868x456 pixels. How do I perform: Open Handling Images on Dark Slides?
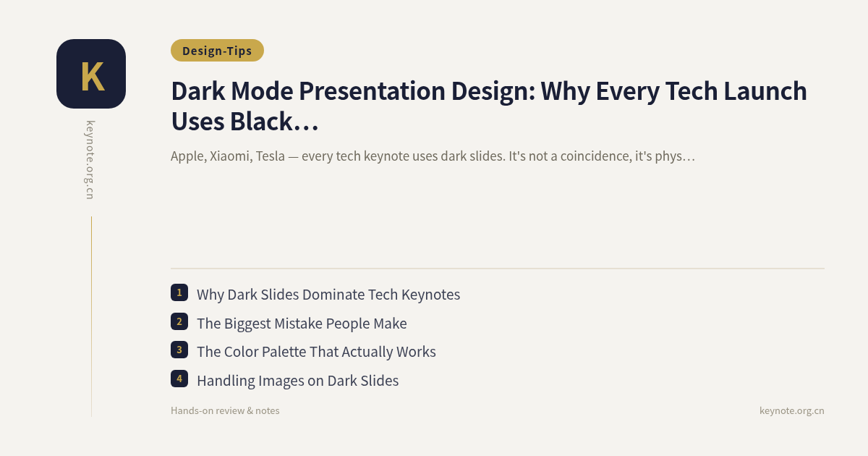pos(297,381)
